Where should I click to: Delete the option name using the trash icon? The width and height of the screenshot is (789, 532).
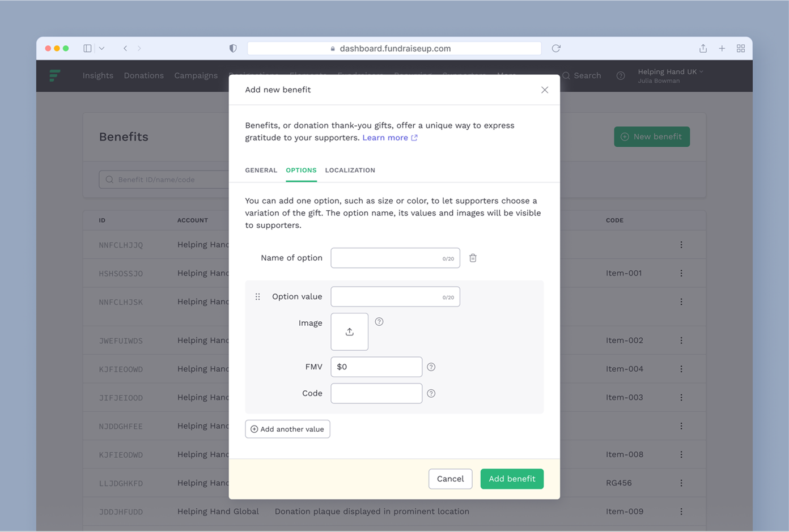click(473, 258)
